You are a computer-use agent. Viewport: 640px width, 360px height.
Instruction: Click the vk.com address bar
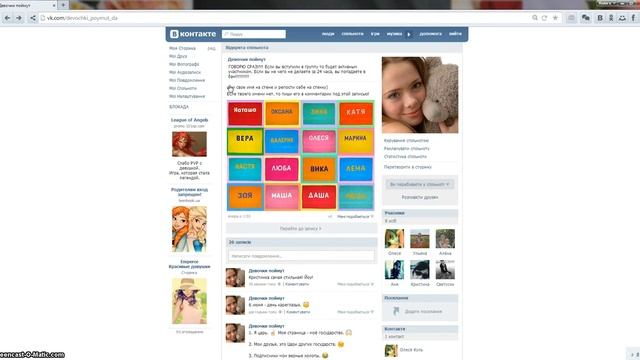[x=286, y=18]
